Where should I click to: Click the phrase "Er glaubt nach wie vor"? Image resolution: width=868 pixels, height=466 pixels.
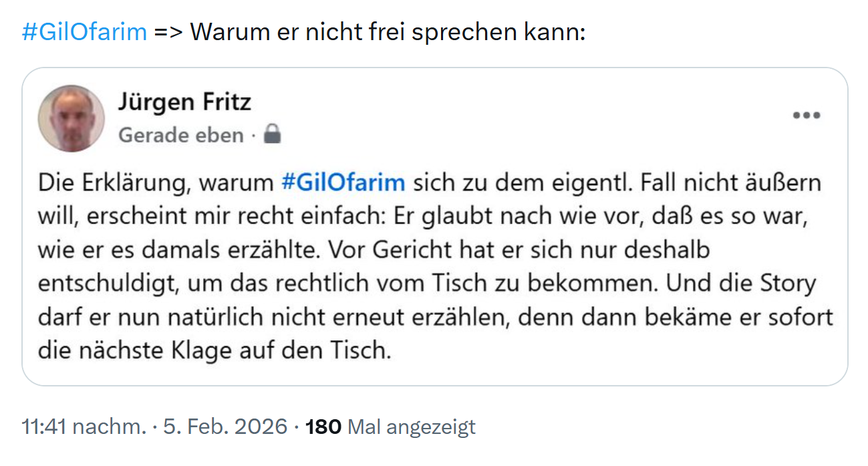[502, 216]
